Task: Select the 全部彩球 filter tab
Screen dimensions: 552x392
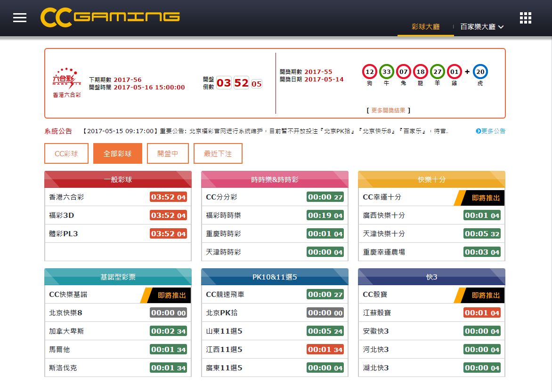Action: click(118, 153)
